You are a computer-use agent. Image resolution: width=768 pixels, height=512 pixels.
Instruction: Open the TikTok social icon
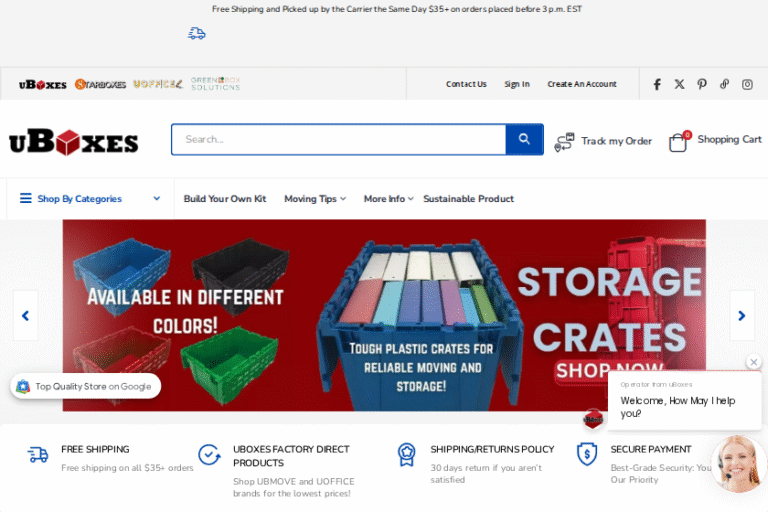click(x=724, y=84)
